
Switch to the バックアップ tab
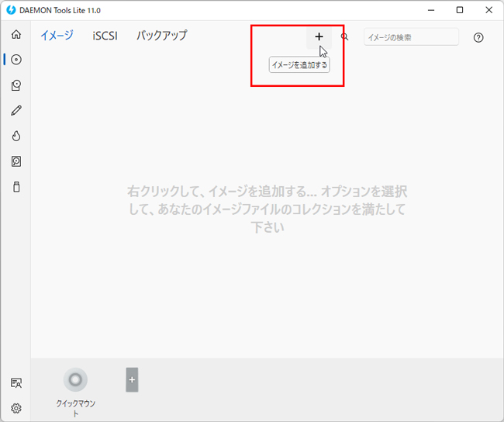(x=162, y=36)
